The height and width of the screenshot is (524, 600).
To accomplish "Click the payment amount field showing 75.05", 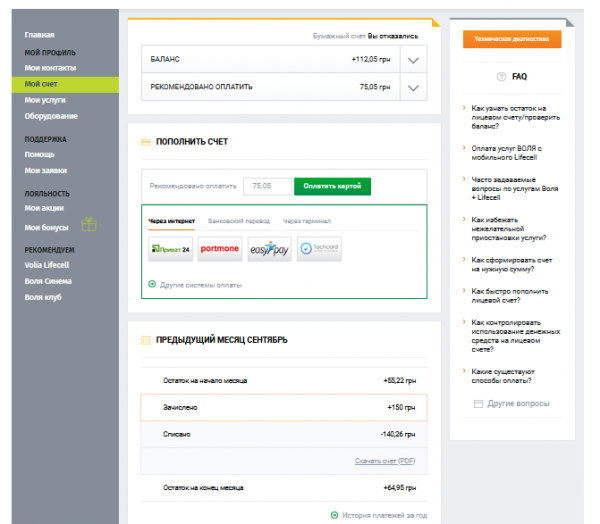I will pos(267,186).
